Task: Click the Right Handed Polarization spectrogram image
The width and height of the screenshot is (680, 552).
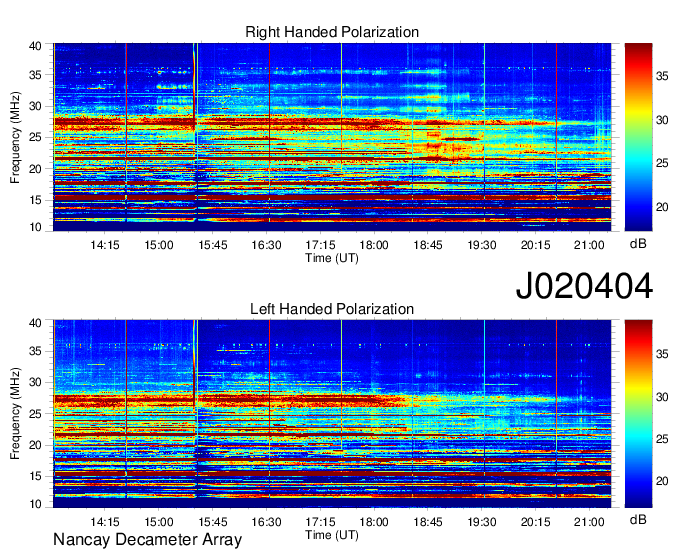Action: coord(332,137)
